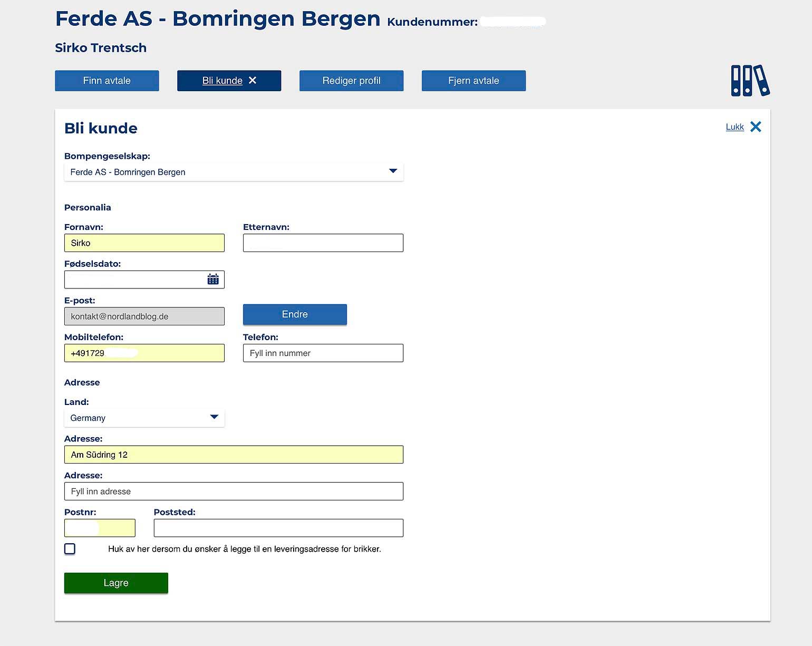Click the Sirko Trentsch name text
Viewport: 812px width, 646px height.
pyautogui.click(x=101, y=48)
